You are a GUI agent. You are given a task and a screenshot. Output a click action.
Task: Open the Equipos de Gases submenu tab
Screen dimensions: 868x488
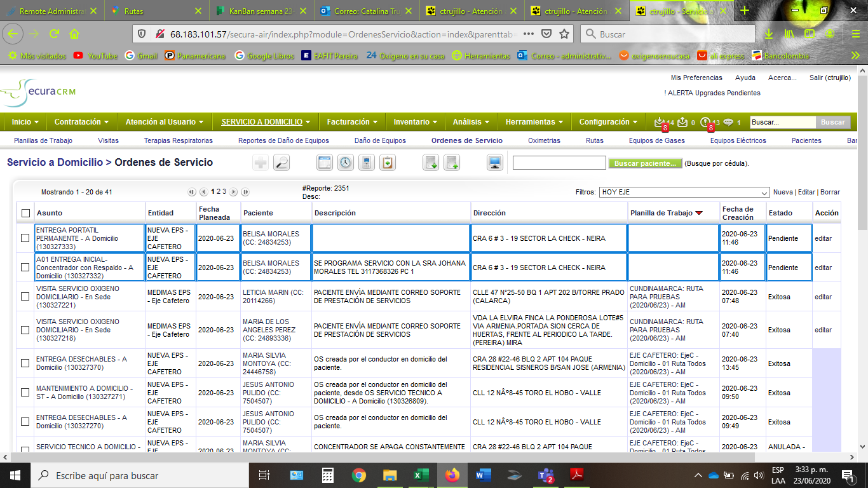[657, 140]
